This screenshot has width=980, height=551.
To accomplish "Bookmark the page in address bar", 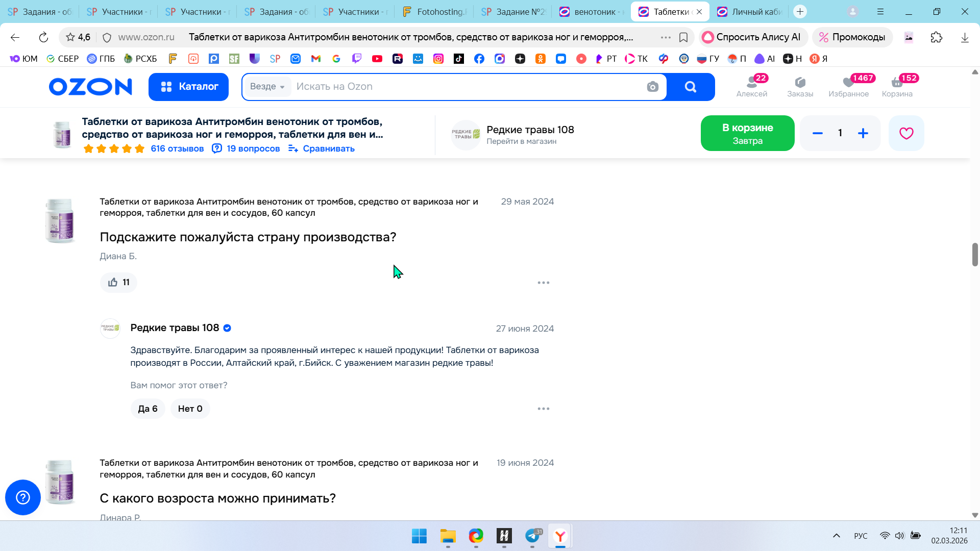I will coord(683,37).
